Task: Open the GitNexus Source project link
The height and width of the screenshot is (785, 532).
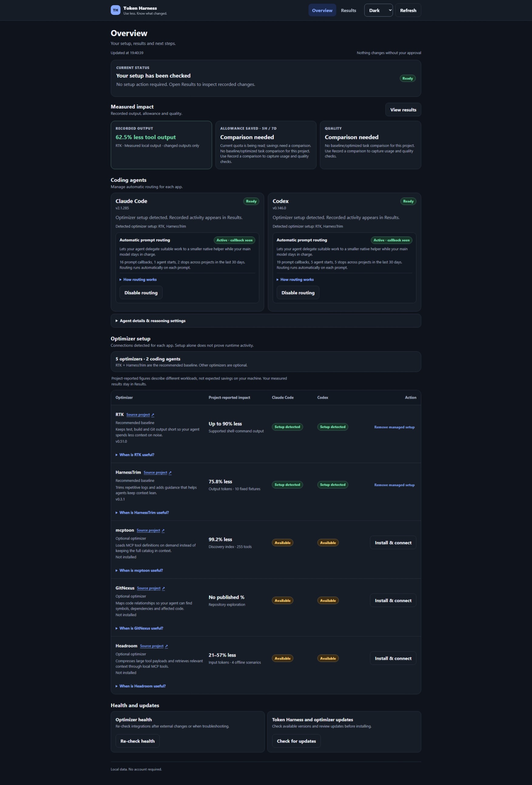Action: click(151, 588)
